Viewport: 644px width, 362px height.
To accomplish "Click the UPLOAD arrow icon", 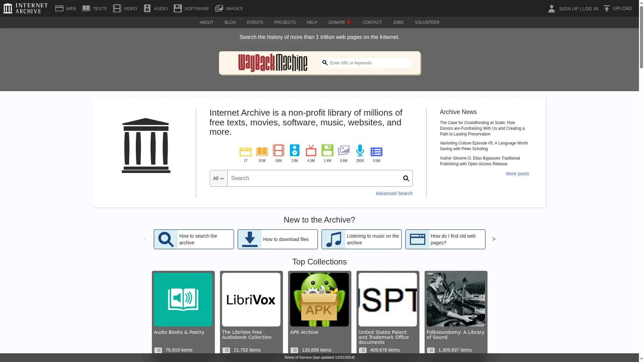I will (606, 9).
